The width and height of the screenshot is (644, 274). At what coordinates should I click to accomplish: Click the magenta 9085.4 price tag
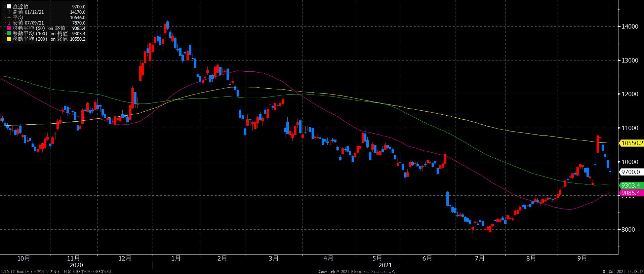click(x=631, y=193)
